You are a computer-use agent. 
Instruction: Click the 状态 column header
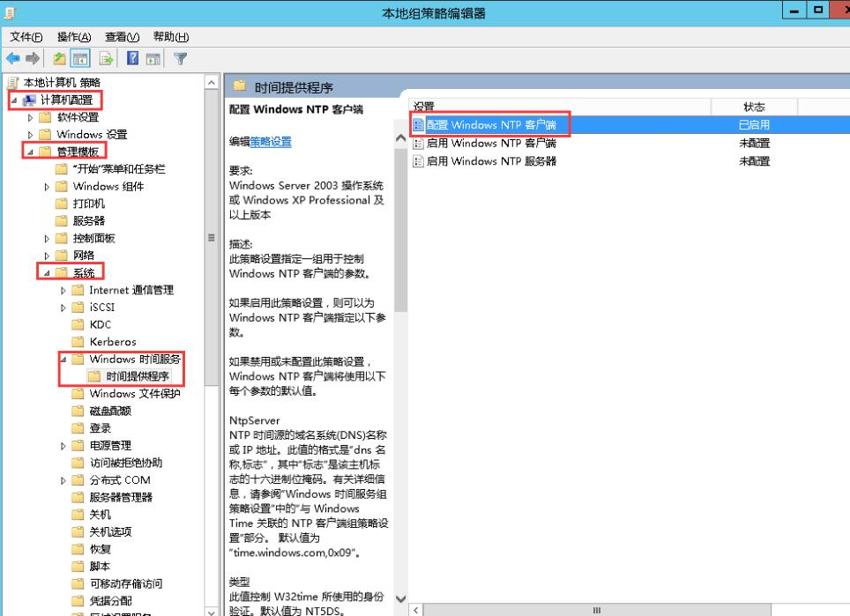(x=754, y=106)
